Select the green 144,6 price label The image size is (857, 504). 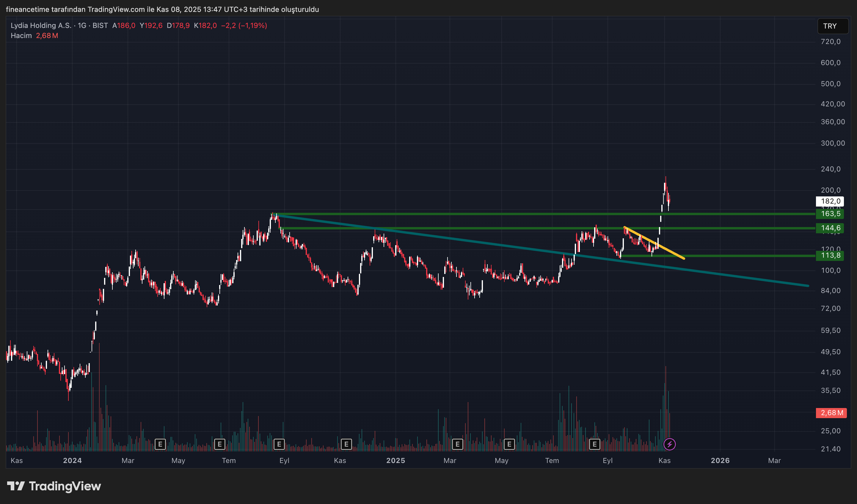[x=830, y=228]
